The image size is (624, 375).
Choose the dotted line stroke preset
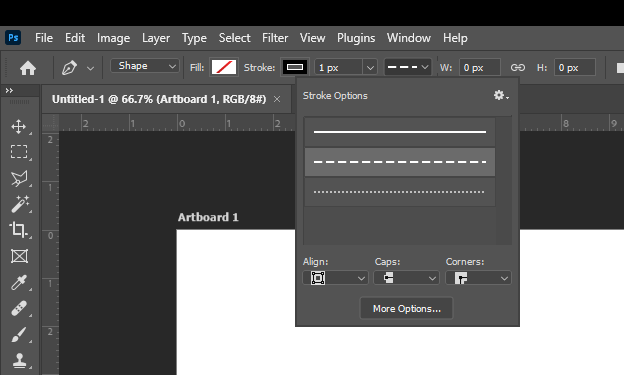400,192
